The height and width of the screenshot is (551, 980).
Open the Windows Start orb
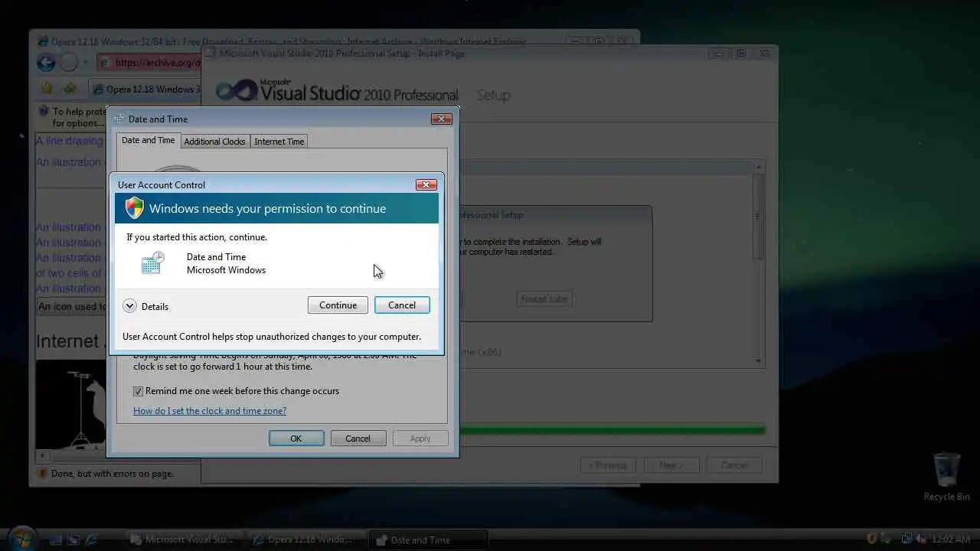coord(21,538)
